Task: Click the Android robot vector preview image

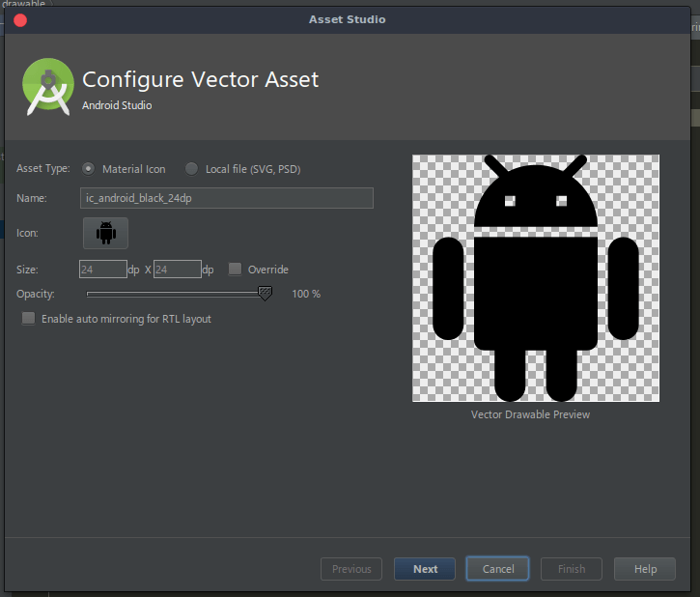Action: [536, 278]
